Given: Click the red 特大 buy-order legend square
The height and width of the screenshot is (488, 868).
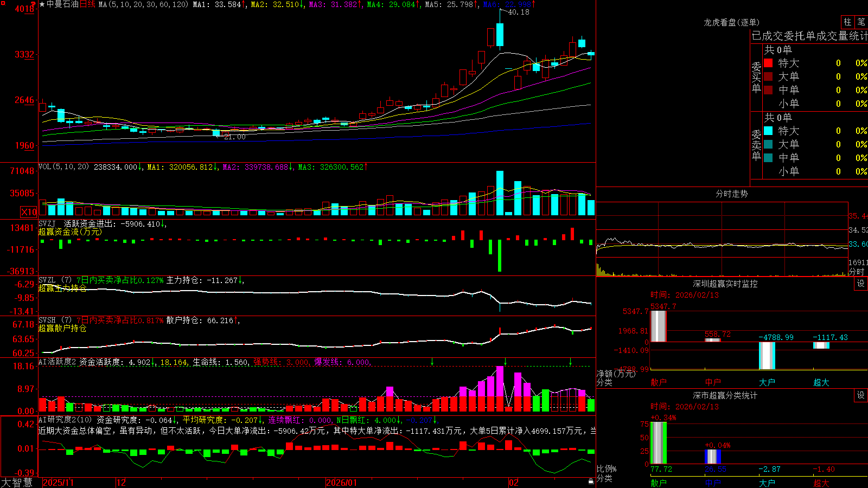Looking at the screenshot, I should tap(768, 63).
